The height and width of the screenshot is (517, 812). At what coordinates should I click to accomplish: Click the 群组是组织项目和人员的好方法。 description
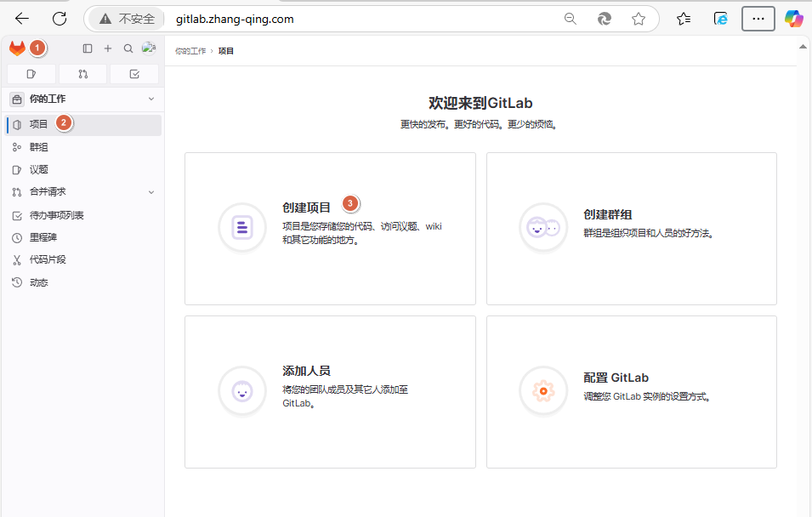tap(649, 234)
